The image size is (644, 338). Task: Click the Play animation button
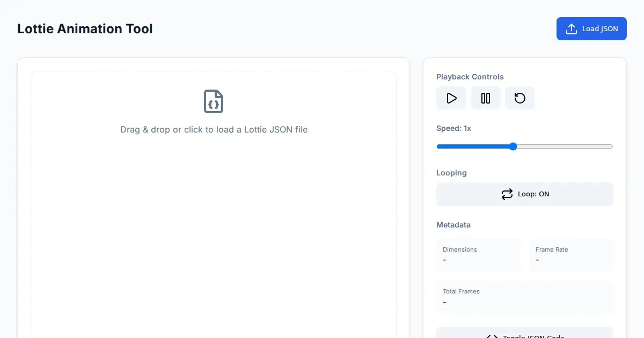click(451, 98)
